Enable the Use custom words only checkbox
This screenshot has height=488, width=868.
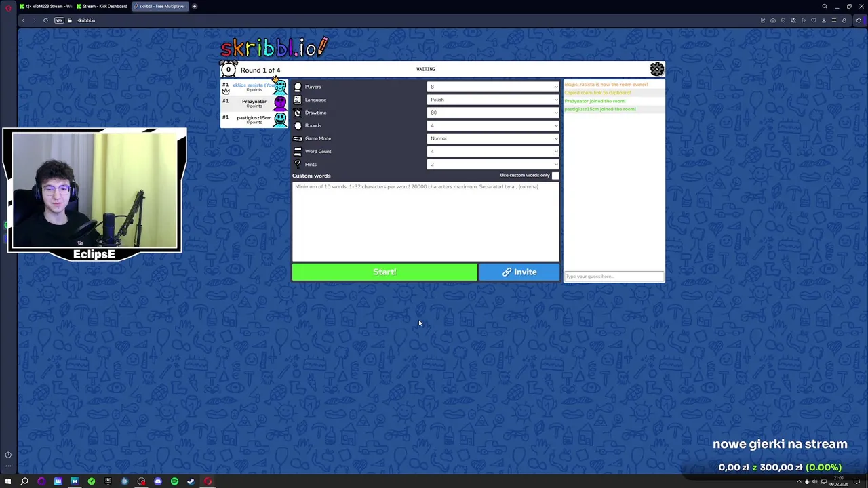coord(555,176)
